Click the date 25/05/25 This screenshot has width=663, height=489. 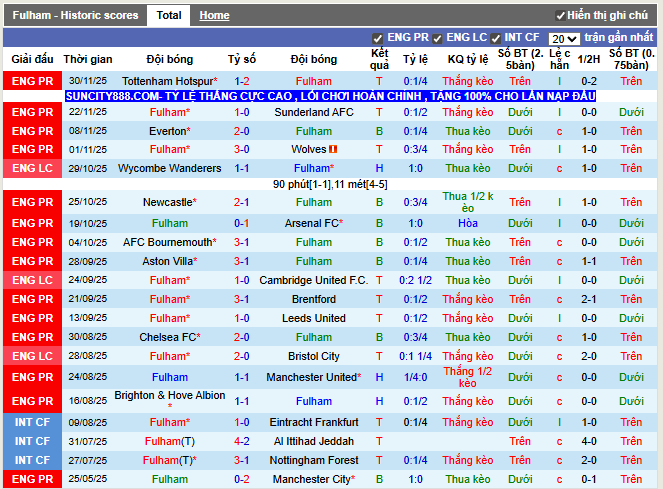pyautogui.click(x=88, y=479)
